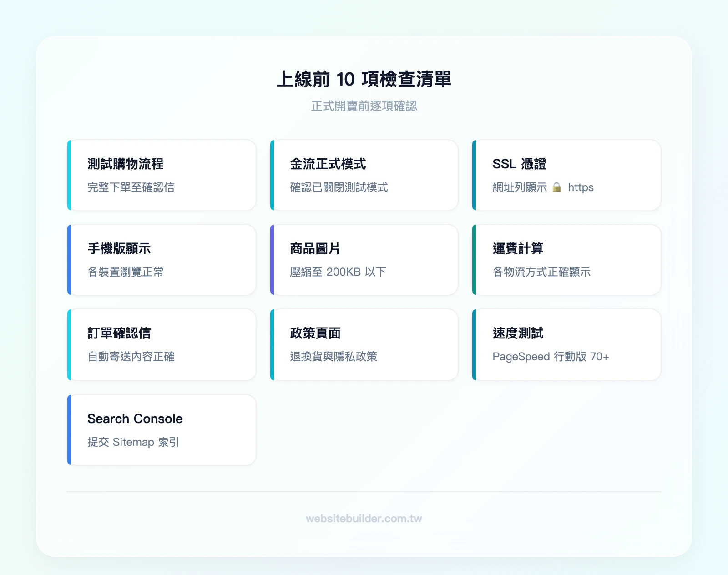Click 提交 Sitemap 索引 description
The image size is (728, 575).
click(x=133, y=442)
